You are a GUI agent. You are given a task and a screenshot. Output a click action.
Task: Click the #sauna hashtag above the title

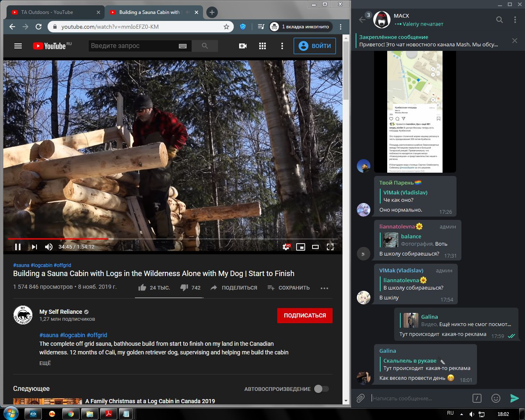(21, 265)
